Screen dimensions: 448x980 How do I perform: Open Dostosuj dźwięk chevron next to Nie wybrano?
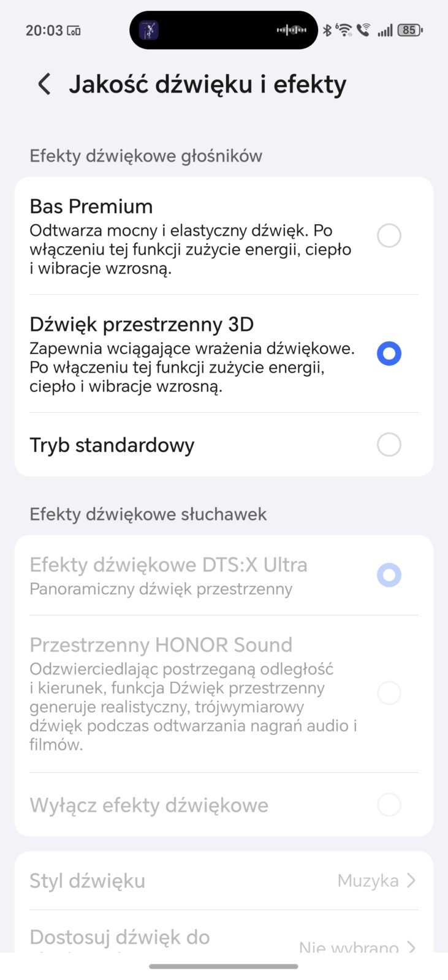411,947
